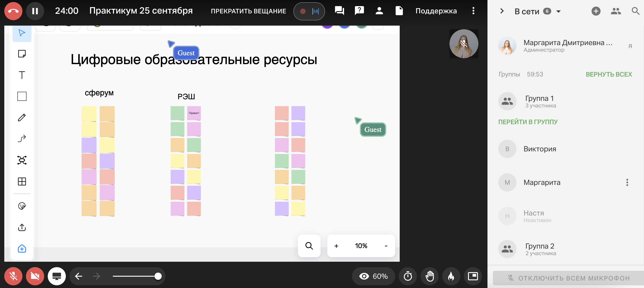The image size is (644, 288).
Task: Click the muted presenter video thumbnail
Action: click(464, 44)
